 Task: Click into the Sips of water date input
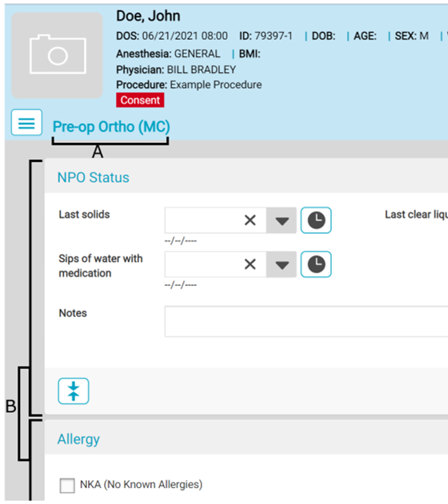[x=200, y=264]
